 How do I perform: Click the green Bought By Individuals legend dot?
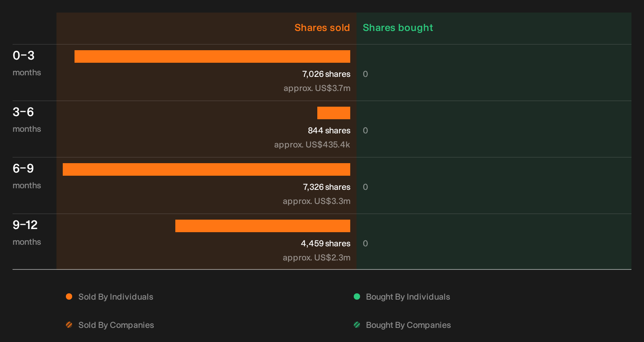click(357, 297)
